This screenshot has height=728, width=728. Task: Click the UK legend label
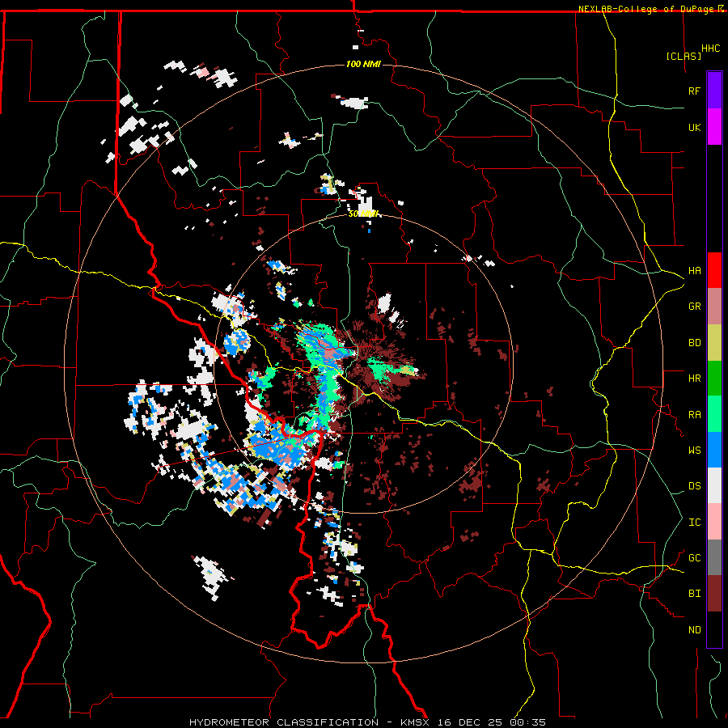694,127
